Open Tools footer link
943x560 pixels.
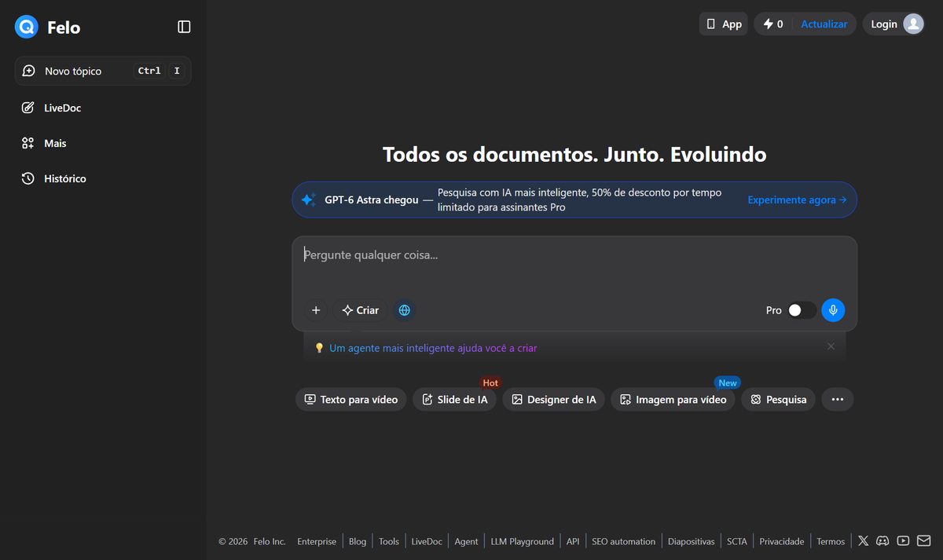point(389,541)
